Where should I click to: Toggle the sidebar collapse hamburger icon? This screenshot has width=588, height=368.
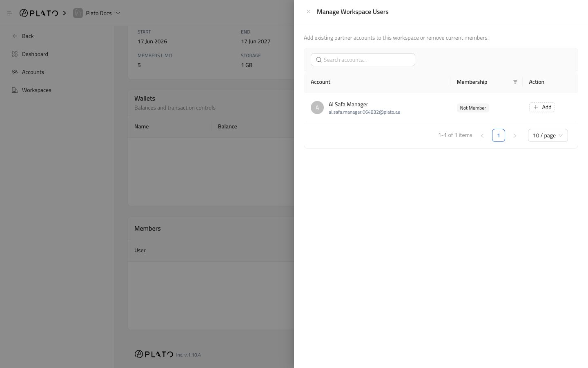point(10,13)
